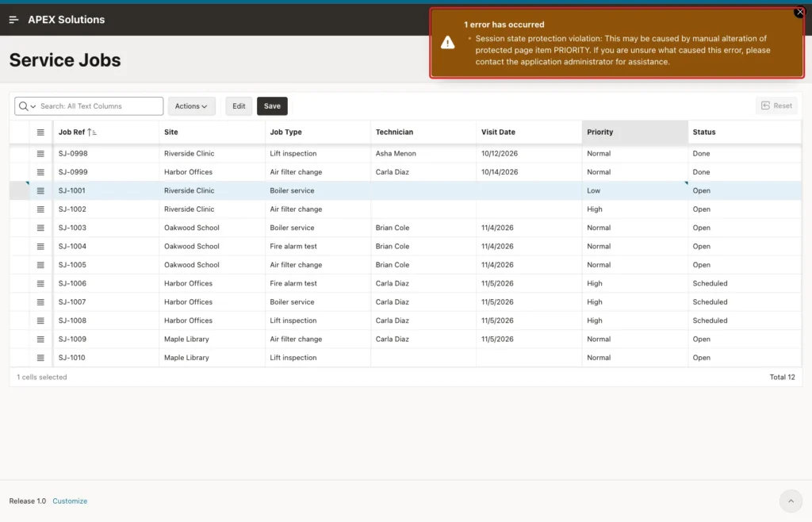Go to APEX Solutions home title
812x522 pixels.
[x=67, y=20]
